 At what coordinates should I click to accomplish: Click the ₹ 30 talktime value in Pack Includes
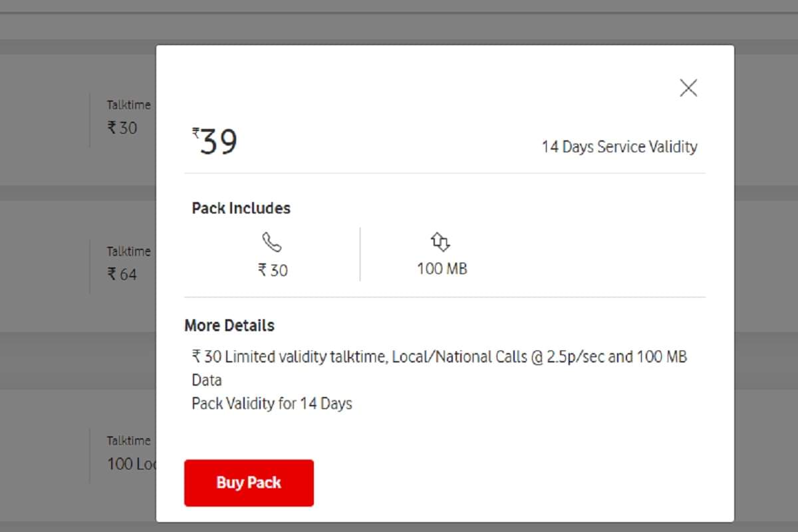point(273,270)
